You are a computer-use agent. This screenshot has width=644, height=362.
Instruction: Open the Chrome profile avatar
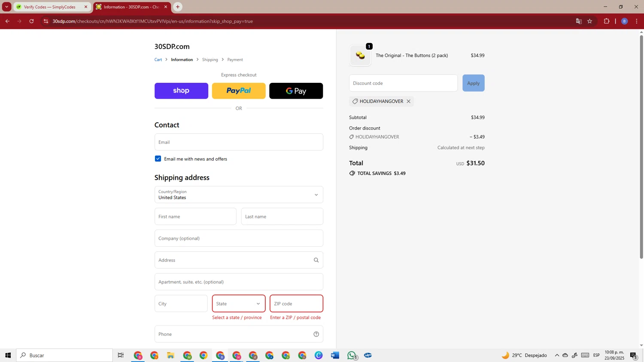[x=625, y=21]
